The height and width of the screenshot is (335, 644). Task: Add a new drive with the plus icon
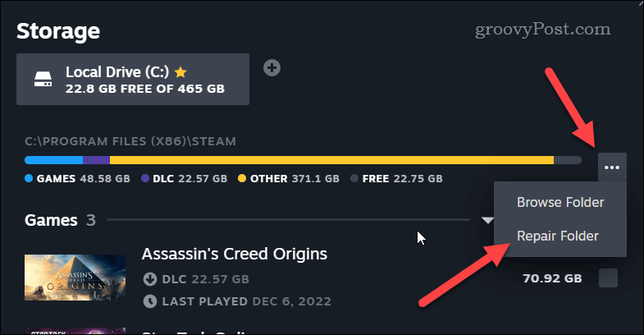[x=272, y=68]
